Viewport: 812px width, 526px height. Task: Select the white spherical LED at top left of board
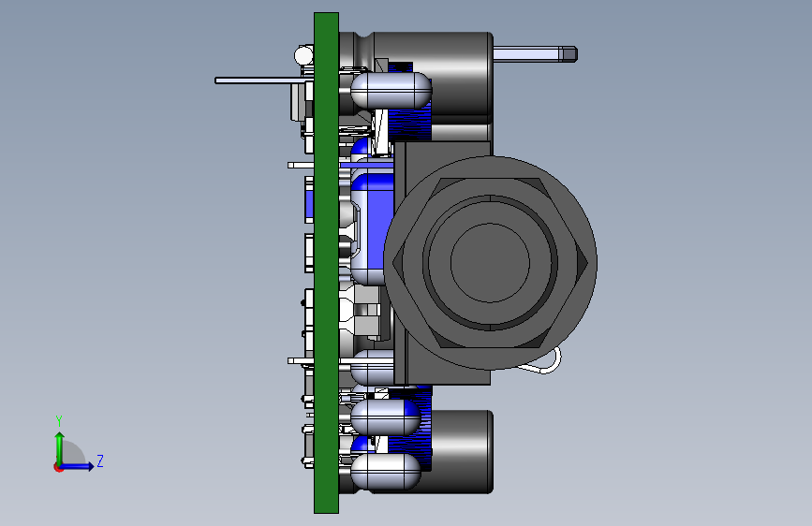(303, 55)
